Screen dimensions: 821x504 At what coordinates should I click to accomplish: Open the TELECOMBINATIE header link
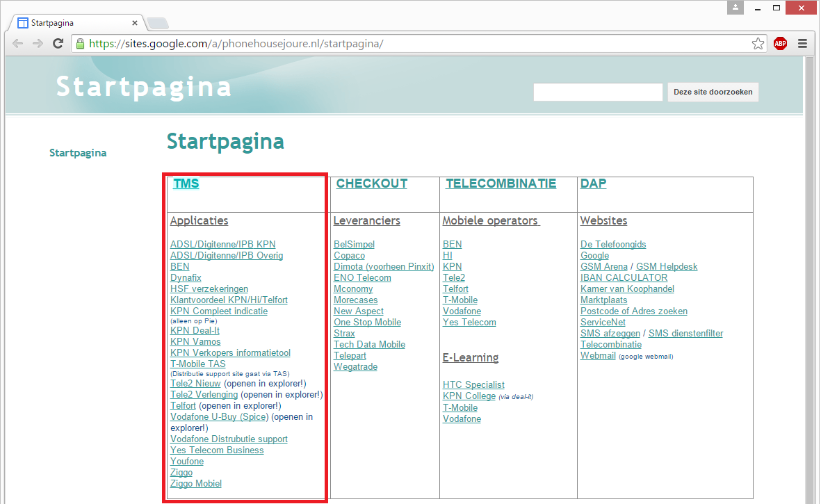coord(501,184)
